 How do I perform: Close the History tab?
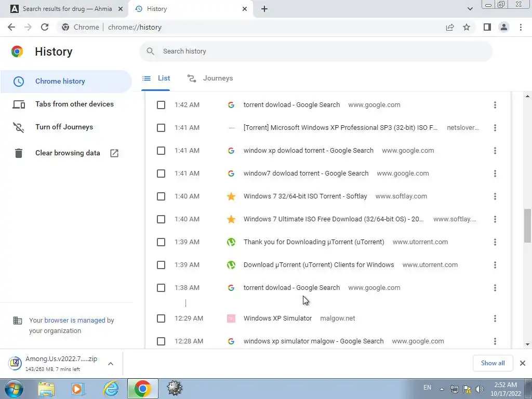point(245,9)
